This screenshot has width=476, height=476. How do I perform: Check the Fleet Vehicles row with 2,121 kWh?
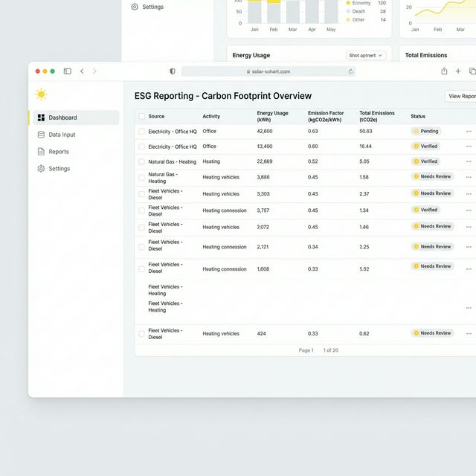pyautogui.click(x=141, y=247)
